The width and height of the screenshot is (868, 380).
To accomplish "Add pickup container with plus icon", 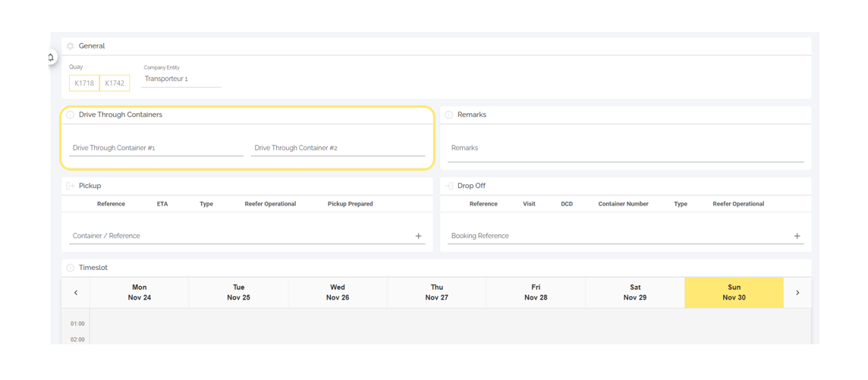I will (x=418, y=236).
